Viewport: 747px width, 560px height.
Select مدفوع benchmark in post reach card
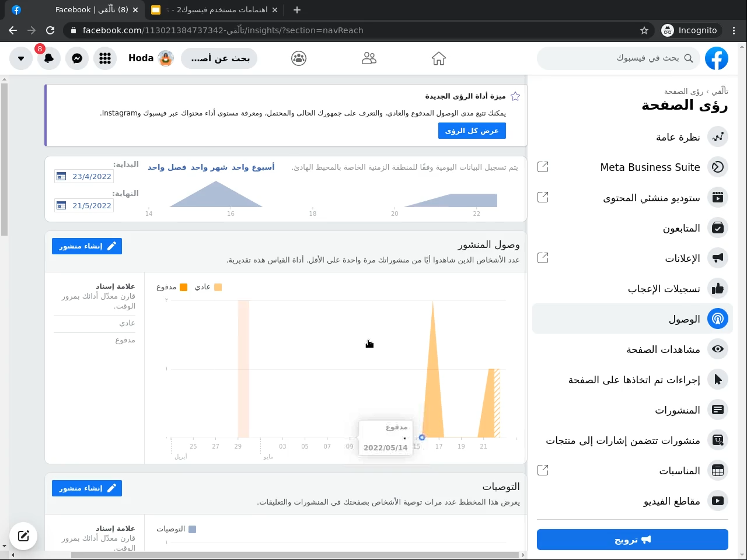point(125,340)
